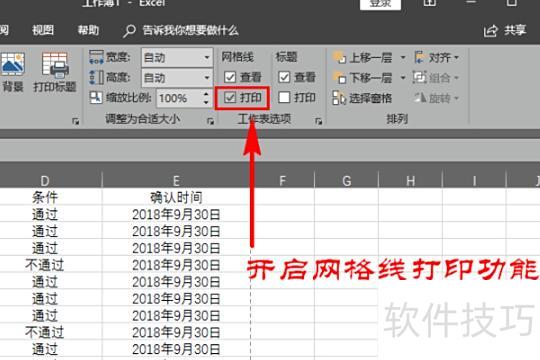Toggle Gridlines Print (打印) checkbox
The width and height of the screenshot is (540, 360).
click(230, 97)
